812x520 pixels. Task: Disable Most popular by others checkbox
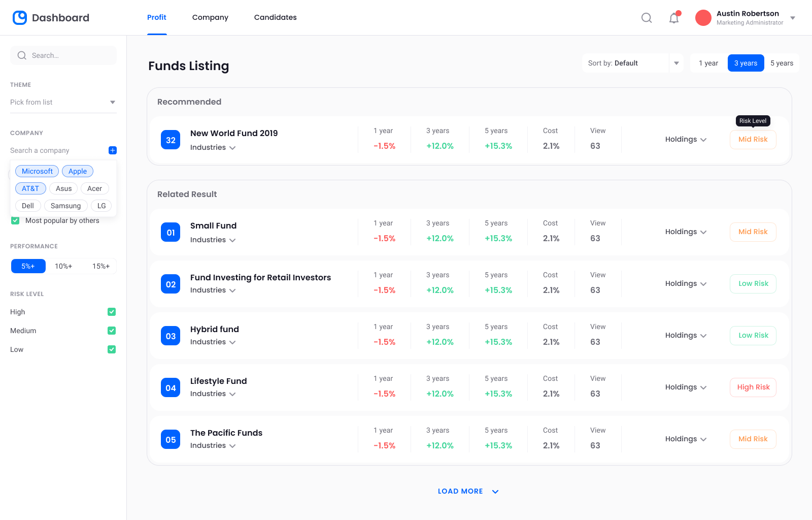click(15, 221)
